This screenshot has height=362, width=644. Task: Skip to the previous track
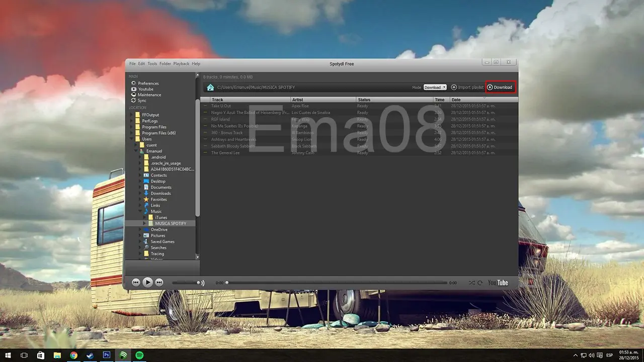pyautogui.click(x=136, y=283)
